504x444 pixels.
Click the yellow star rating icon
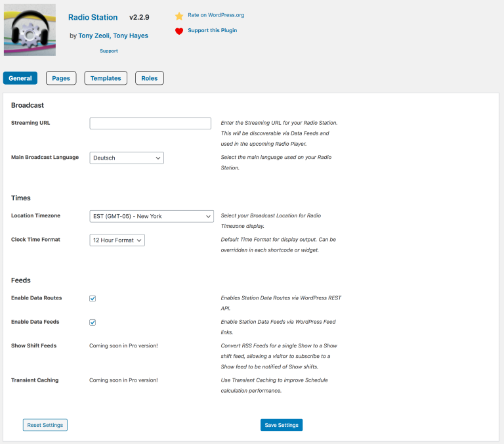(x=178, y=16)
